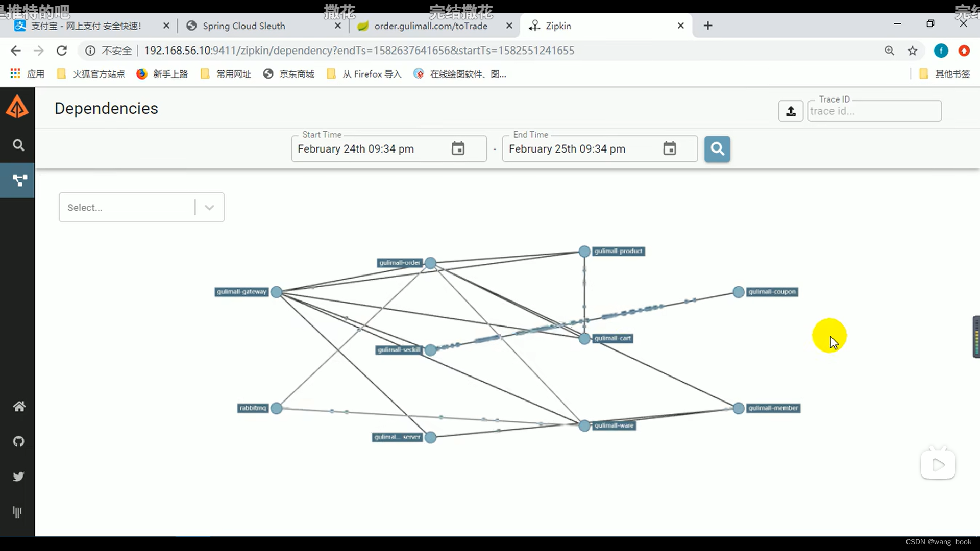Close the Spring Cloud Sleuth tab
This screenshot has height=551, width=980.
coord(337,26)
